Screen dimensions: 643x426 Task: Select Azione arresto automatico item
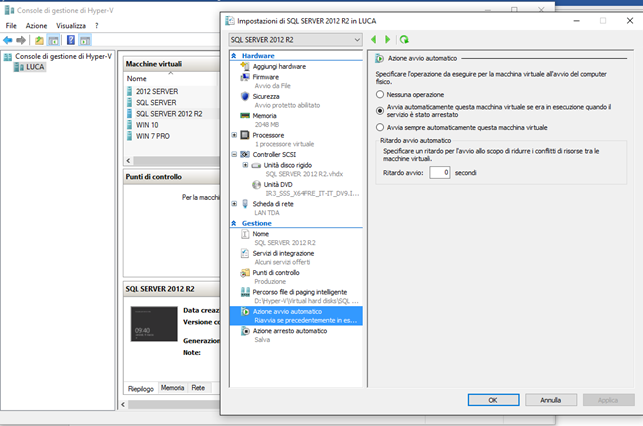(290, 331)
